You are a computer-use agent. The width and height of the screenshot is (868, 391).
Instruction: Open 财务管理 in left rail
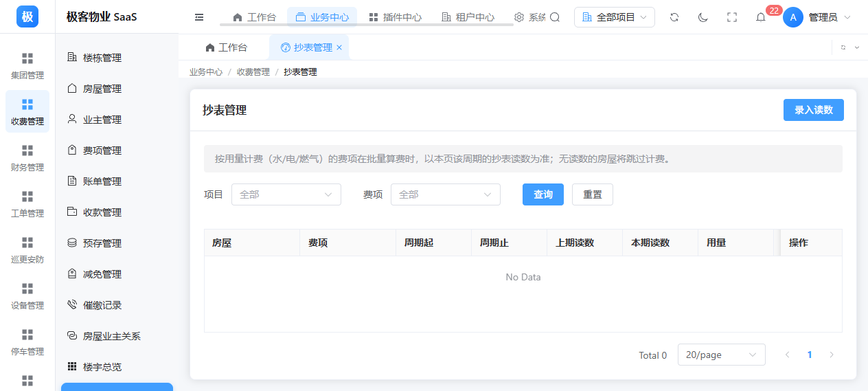coord(27,157)
